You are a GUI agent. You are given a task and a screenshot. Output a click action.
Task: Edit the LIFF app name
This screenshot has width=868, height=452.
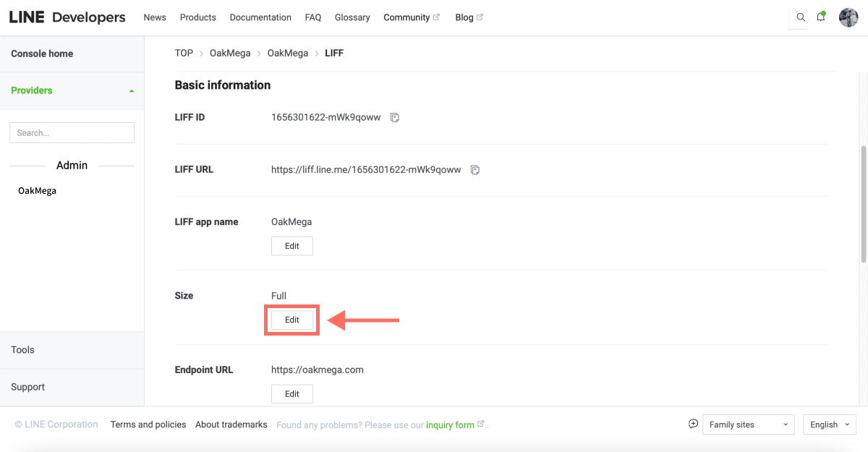pos(292,246)
